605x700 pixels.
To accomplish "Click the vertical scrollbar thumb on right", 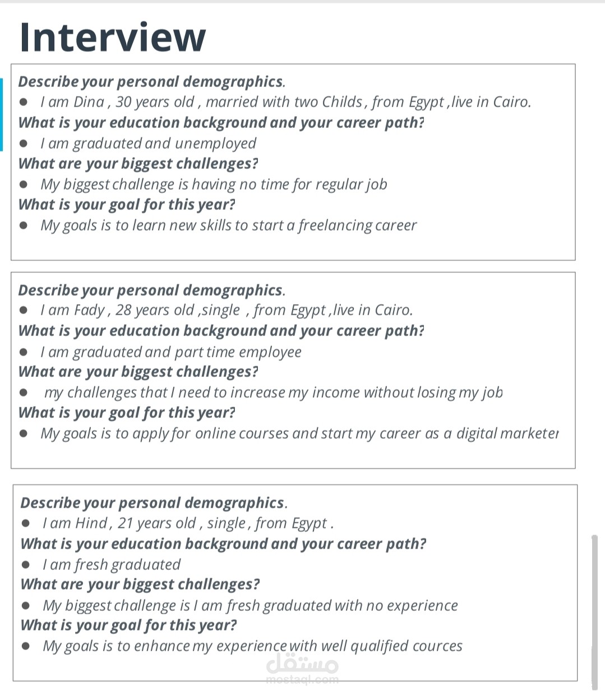I will click(x=594, y=611).
